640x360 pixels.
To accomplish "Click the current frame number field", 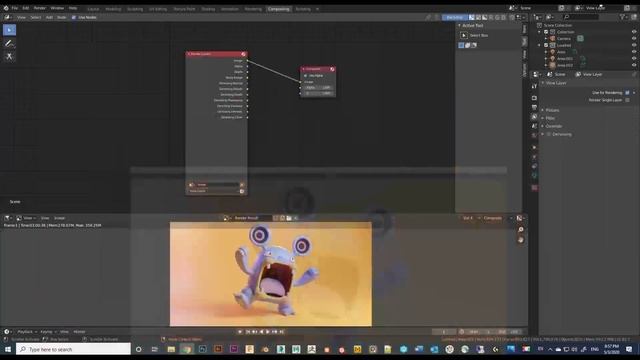I will [444, 332].
